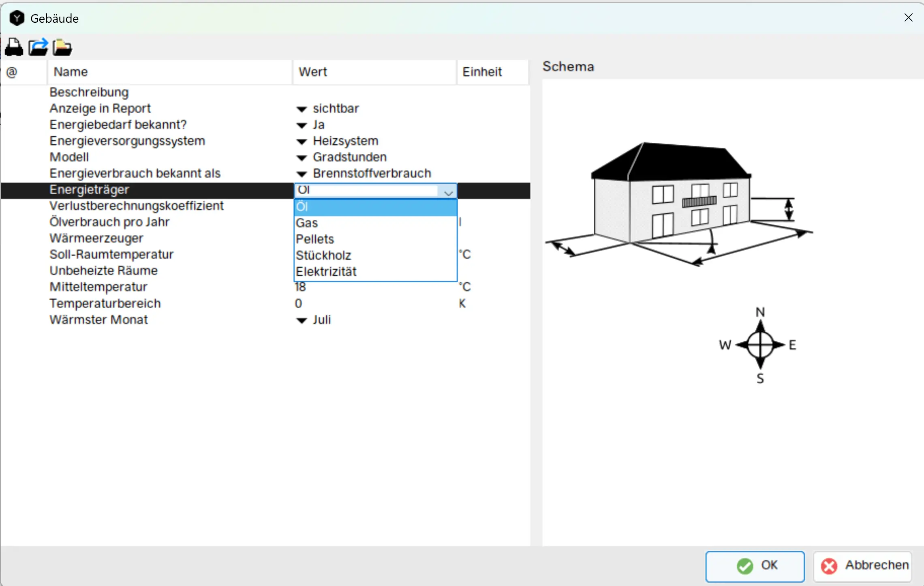Select Gas from the Energieträger list

[307, 223]
